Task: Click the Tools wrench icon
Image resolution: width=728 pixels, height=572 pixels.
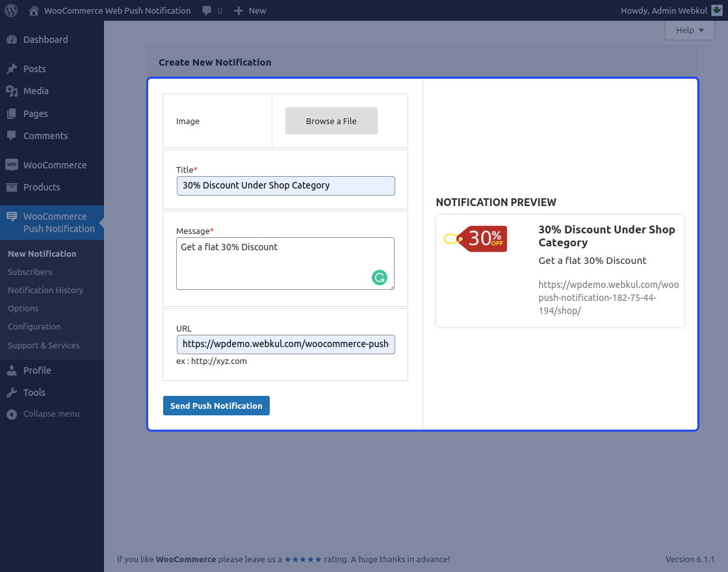Action: [x=12, y=393]
